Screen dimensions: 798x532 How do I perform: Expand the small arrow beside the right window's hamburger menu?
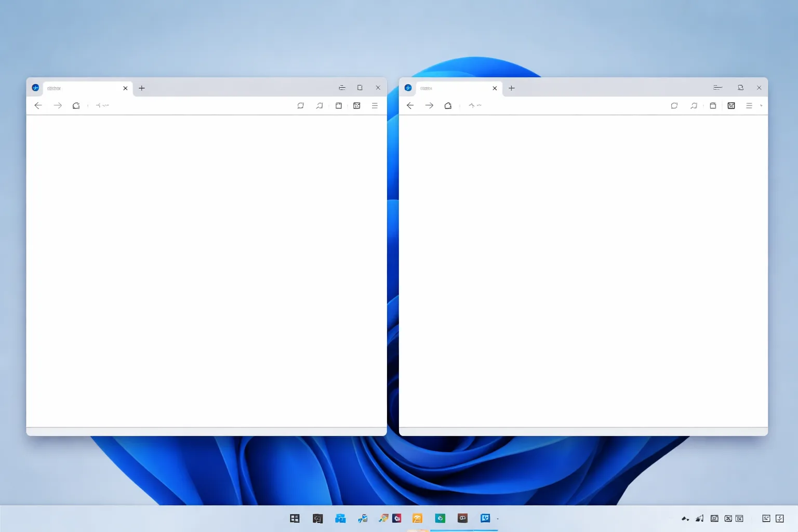coord(761,105)
